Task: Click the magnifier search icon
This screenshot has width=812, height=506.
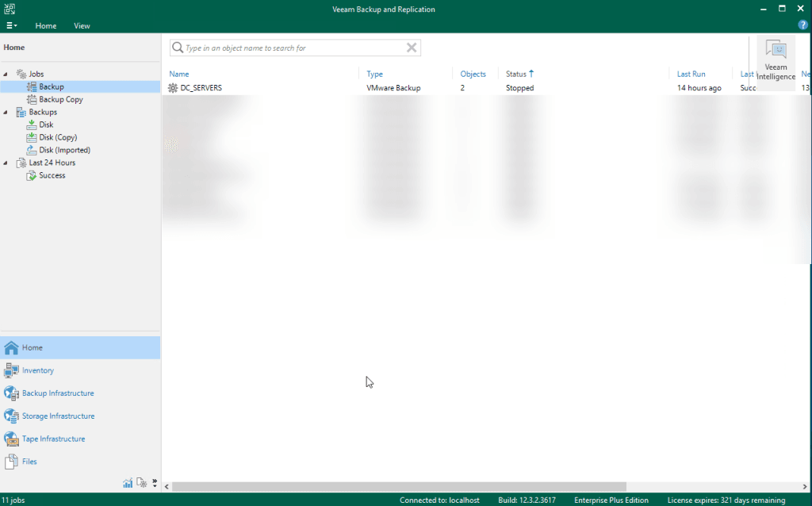Action: [x=178, y=48]
